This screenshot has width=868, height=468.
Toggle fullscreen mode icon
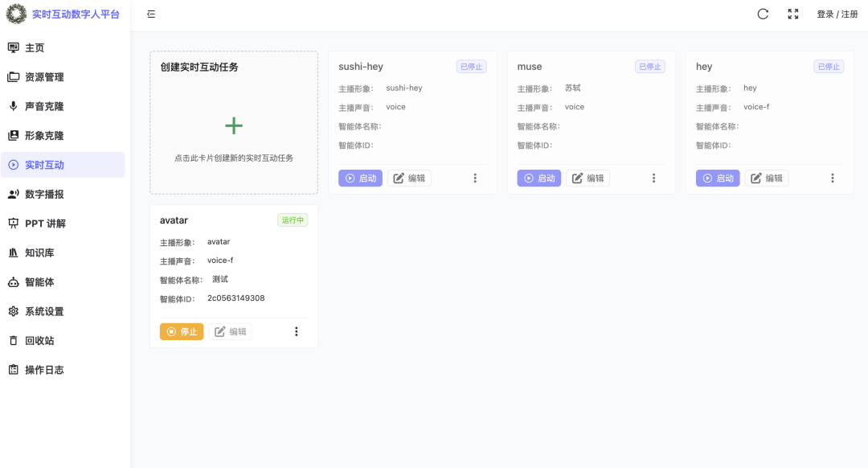point(793,14)
